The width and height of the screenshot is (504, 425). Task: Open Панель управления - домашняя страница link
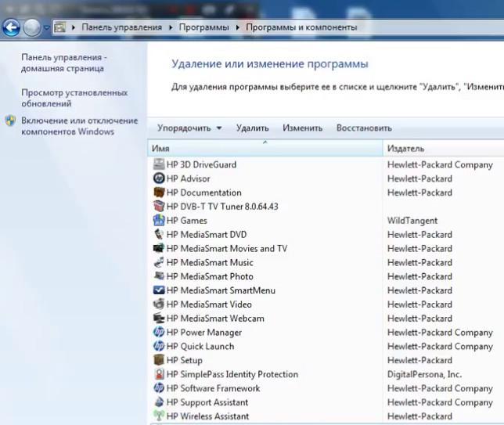[63, 63]
